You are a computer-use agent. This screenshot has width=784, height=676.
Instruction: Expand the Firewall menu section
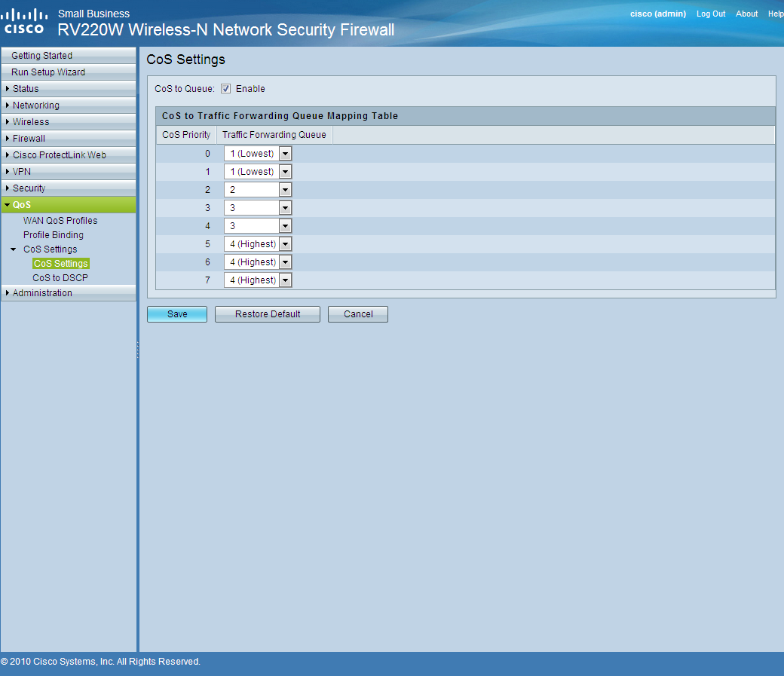(69, 138)
